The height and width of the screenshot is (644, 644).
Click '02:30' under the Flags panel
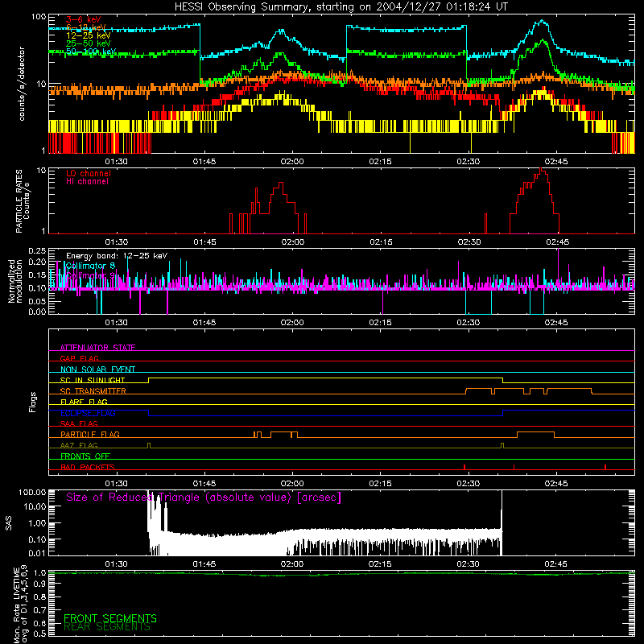469,484
